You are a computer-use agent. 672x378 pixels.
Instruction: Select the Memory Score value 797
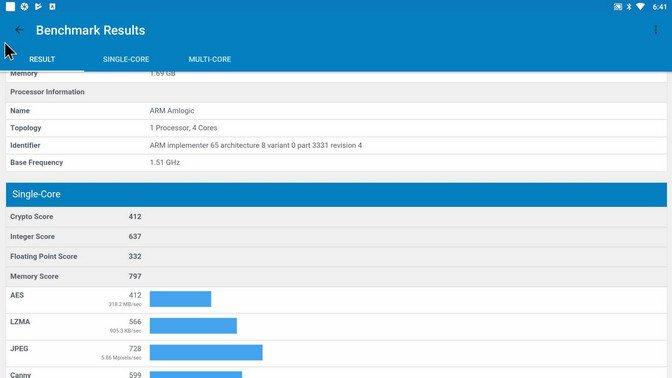[135, 276]
